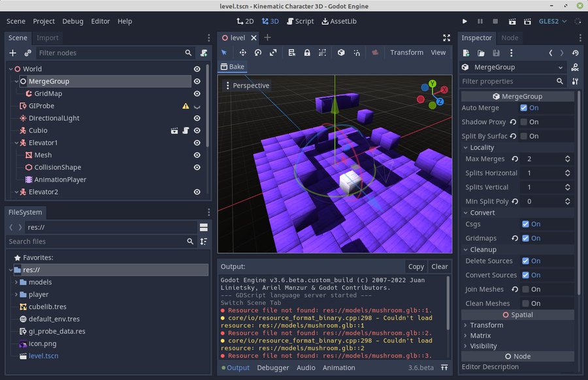This screenshot has height=380, width=588.
Task: Instance a child scene with link icon
Action: coord(27,53)
